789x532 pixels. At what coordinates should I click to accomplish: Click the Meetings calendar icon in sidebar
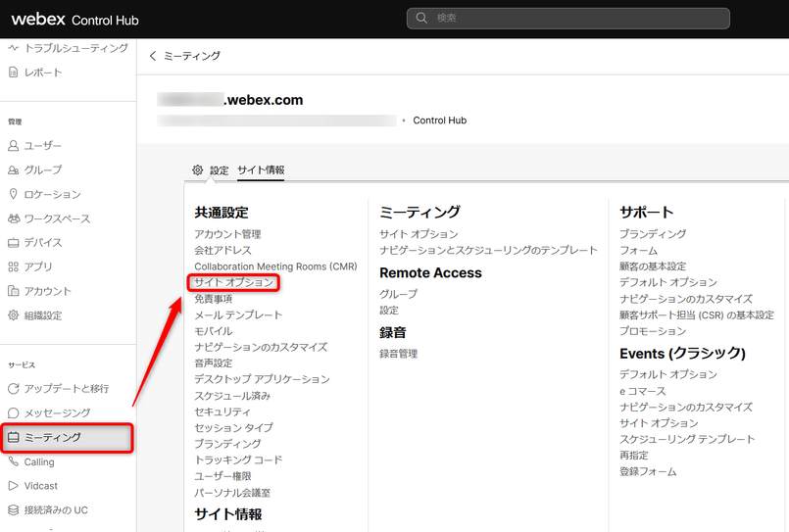click(14, 438)
